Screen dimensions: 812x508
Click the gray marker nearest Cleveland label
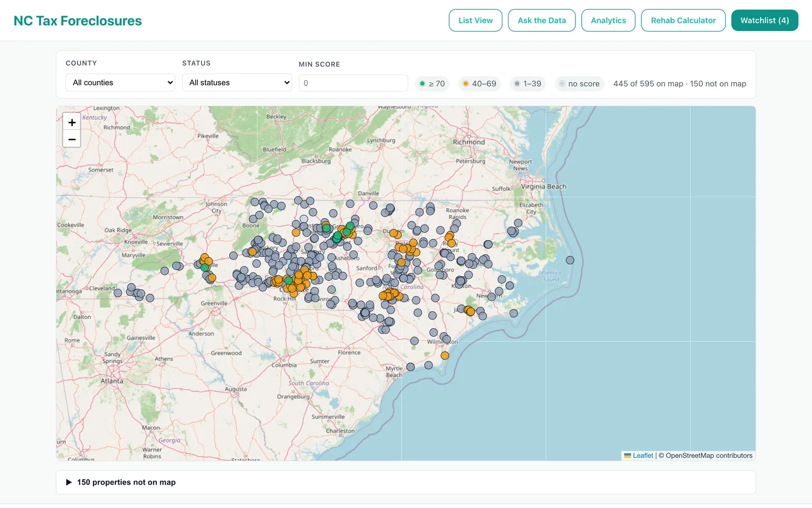point(118,293)
